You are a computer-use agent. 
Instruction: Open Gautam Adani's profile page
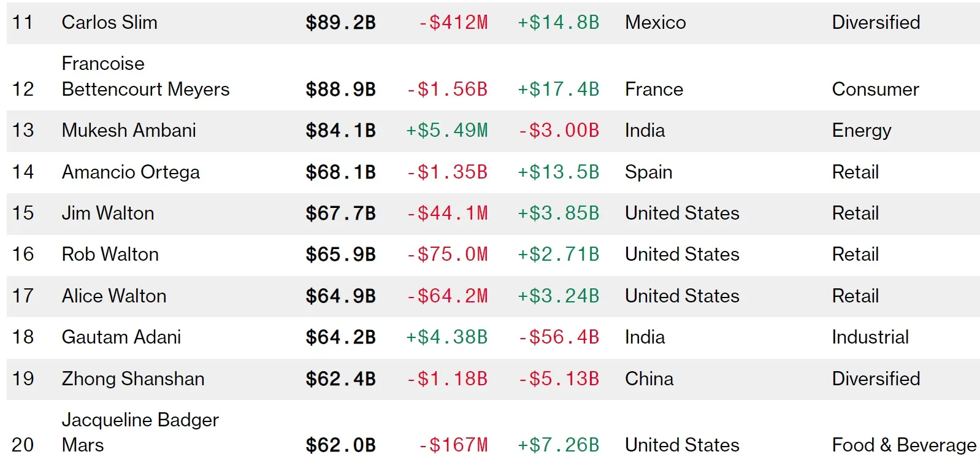coord(121,337)
